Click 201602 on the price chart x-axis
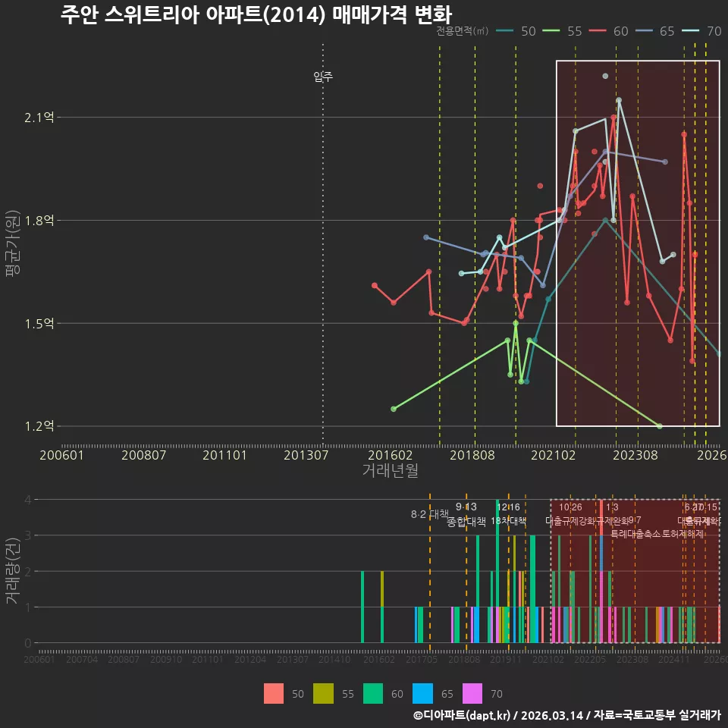728x728 pixels. [390, 455]
